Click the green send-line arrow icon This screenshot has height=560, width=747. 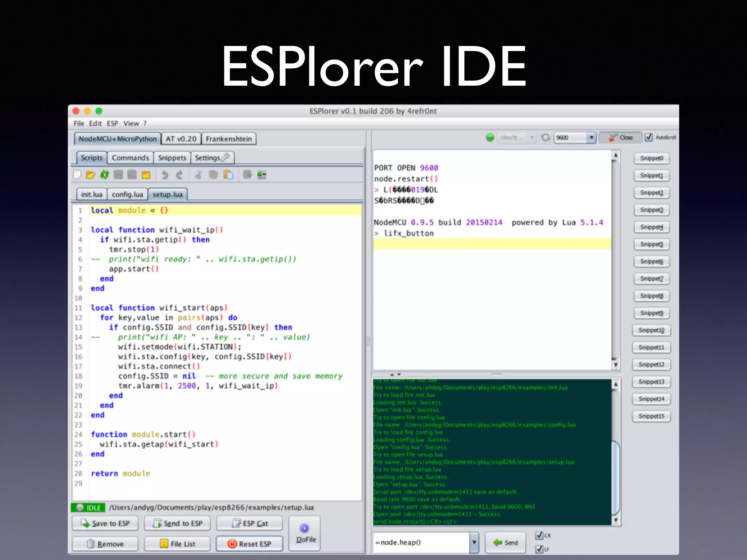(262, 175)
